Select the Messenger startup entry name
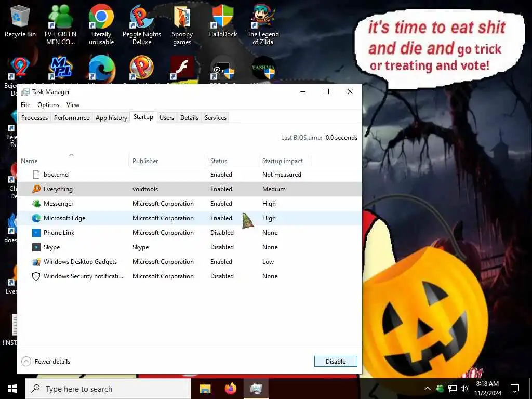 click(x=58, y=204)
